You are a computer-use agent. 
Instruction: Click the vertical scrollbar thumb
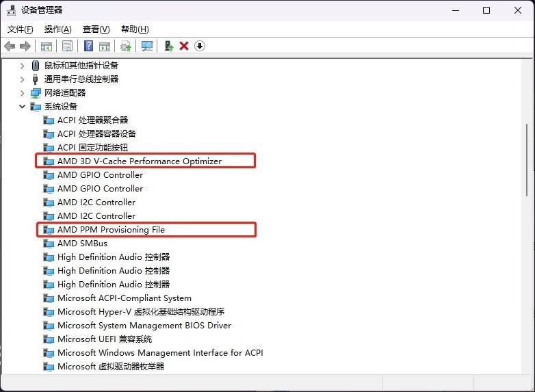527,159
